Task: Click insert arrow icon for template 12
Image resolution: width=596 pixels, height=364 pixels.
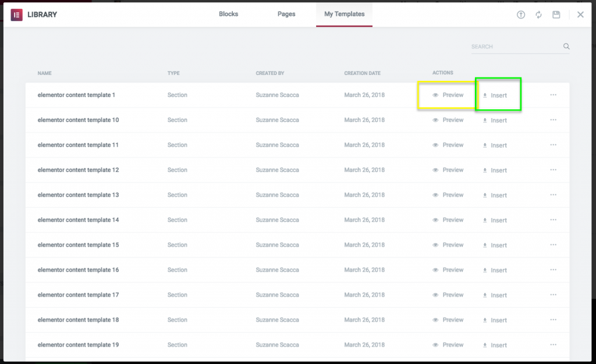Action: 485,170
